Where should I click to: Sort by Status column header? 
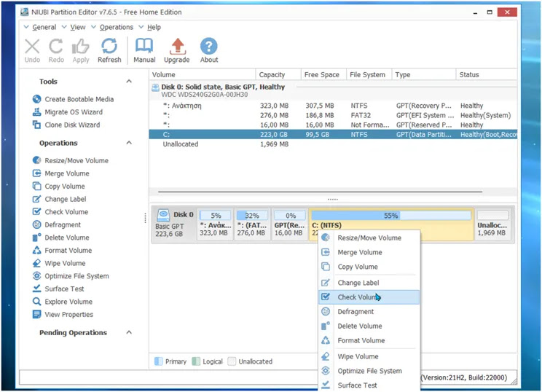tap(487, 74)
